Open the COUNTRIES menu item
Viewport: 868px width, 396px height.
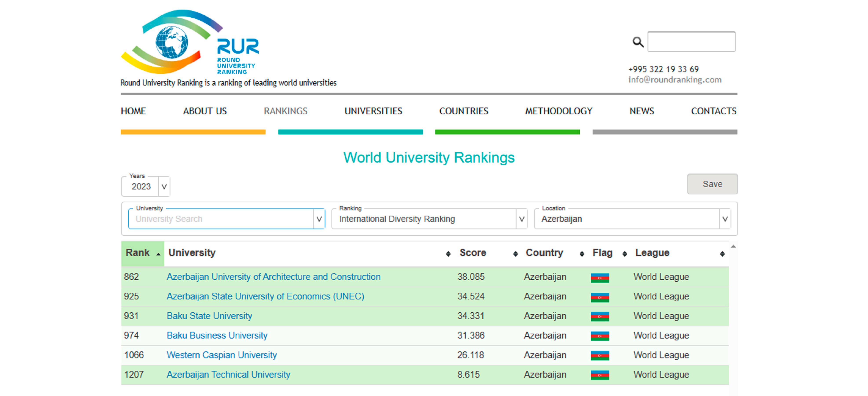pos(463,111)
